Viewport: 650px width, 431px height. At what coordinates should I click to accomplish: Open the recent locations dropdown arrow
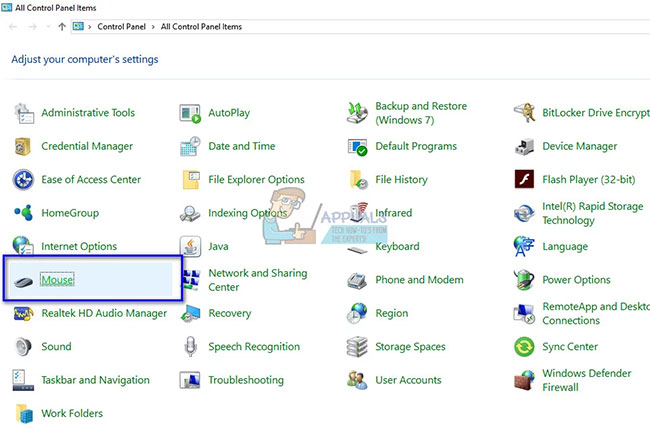pos(49,27)
